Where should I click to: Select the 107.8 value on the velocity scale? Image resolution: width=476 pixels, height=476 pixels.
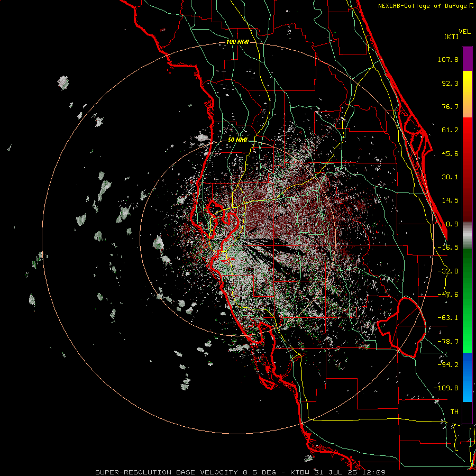pyautogui.click(x=448, y=59)
